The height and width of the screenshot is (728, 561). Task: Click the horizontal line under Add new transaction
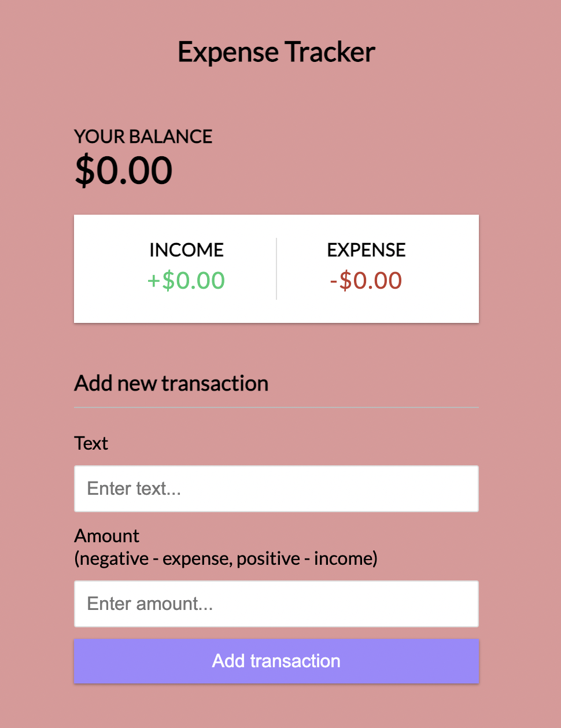(276, 407)
